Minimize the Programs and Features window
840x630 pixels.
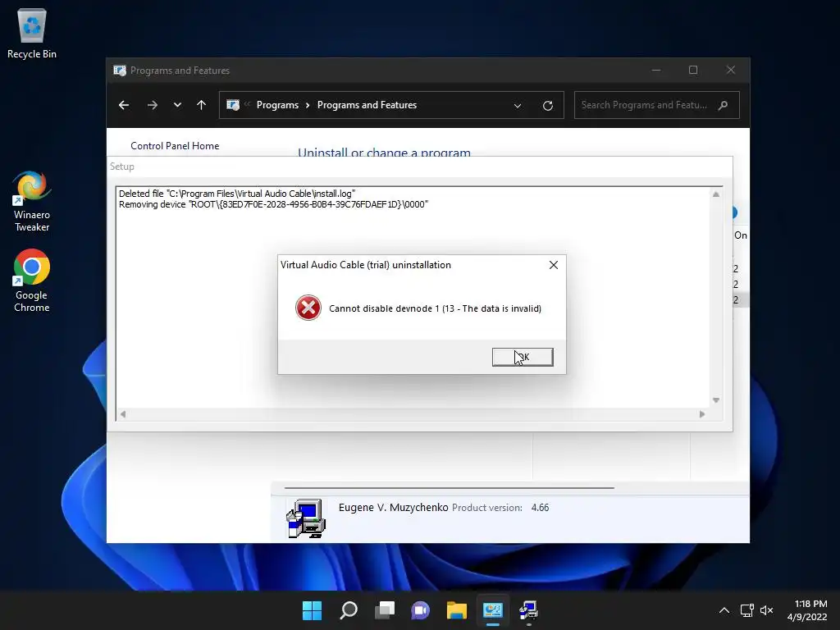656,71
